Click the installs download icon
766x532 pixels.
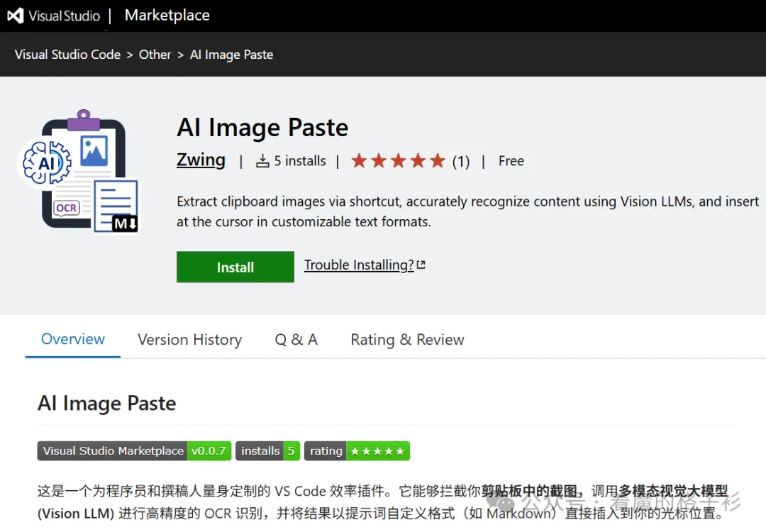click(262, 161)
